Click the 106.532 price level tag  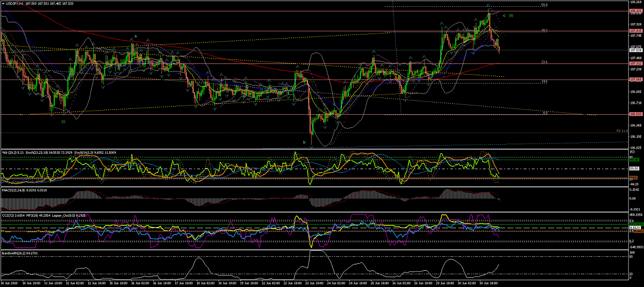(x=635, y=114)
